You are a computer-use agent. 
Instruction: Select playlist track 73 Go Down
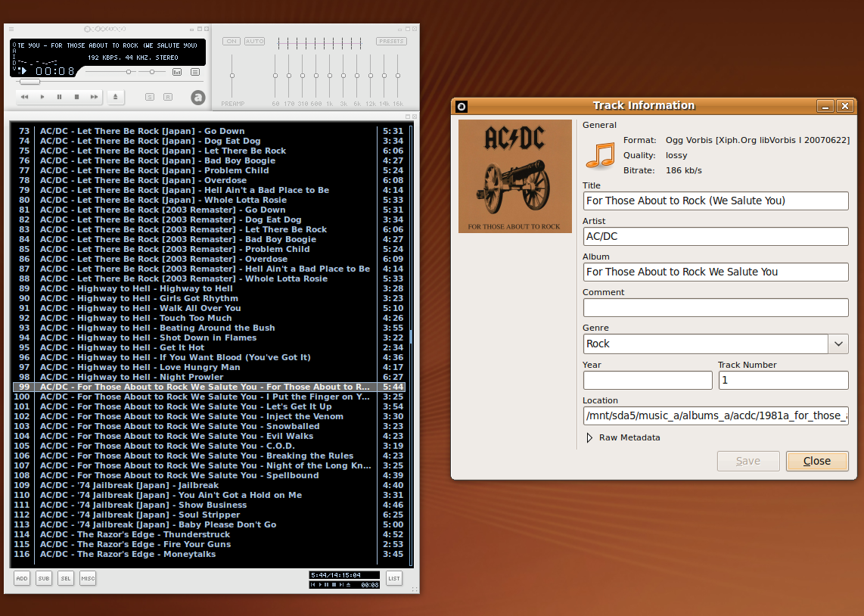tap(210, 131)
